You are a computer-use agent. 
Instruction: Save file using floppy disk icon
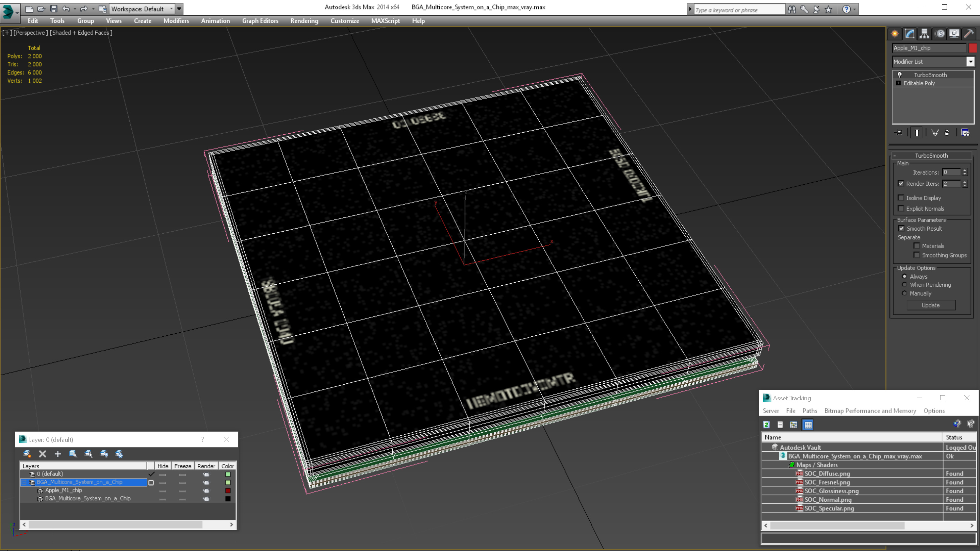click(54, 9)
